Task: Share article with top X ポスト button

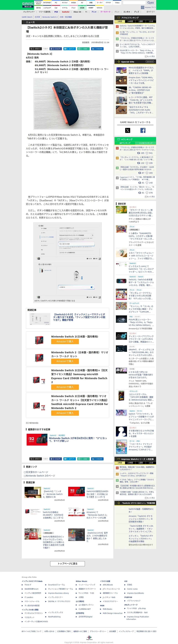Action: click(x=35, y=49)
